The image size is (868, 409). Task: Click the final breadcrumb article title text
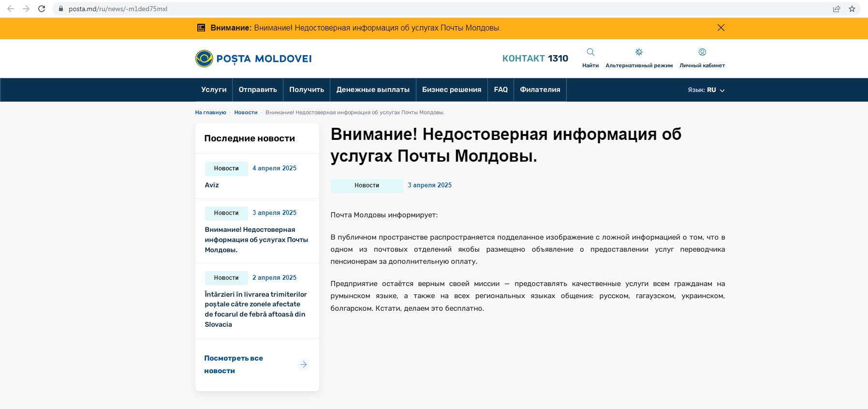click(x=355, y=112)
